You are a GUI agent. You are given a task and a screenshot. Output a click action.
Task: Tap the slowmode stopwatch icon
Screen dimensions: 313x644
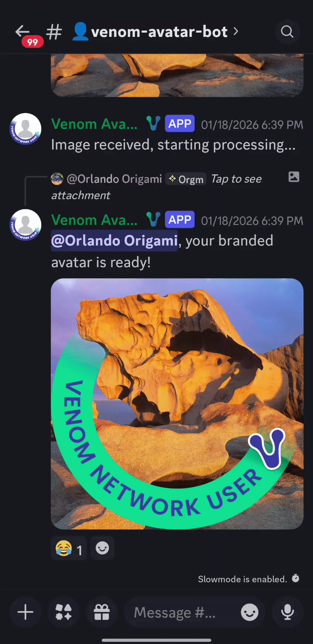coord(295,578)
